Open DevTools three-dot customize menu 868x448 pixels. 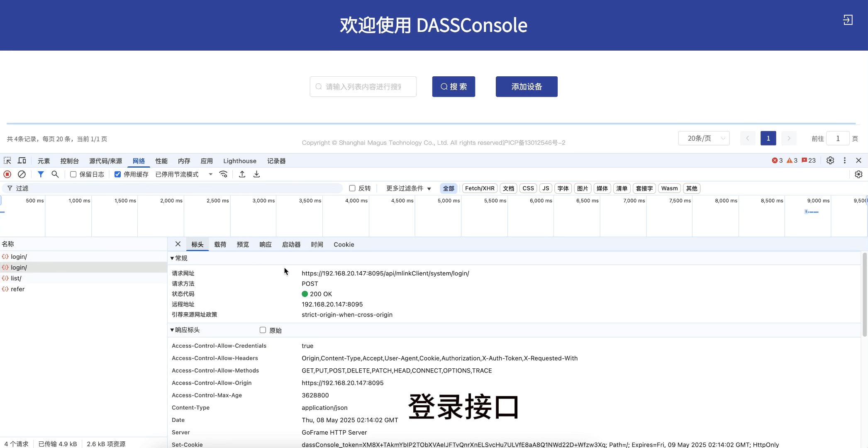[845, 161]
